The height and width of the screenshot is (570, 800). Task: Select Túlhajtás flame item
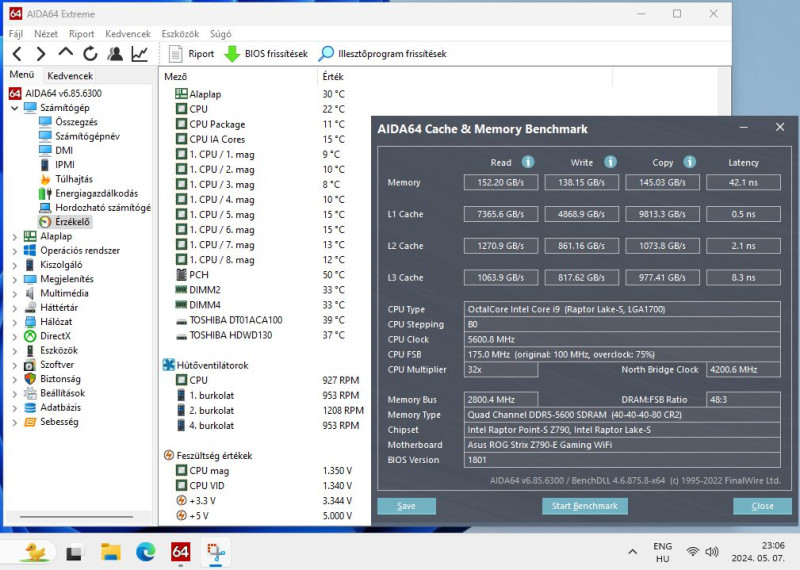(66, 179)
